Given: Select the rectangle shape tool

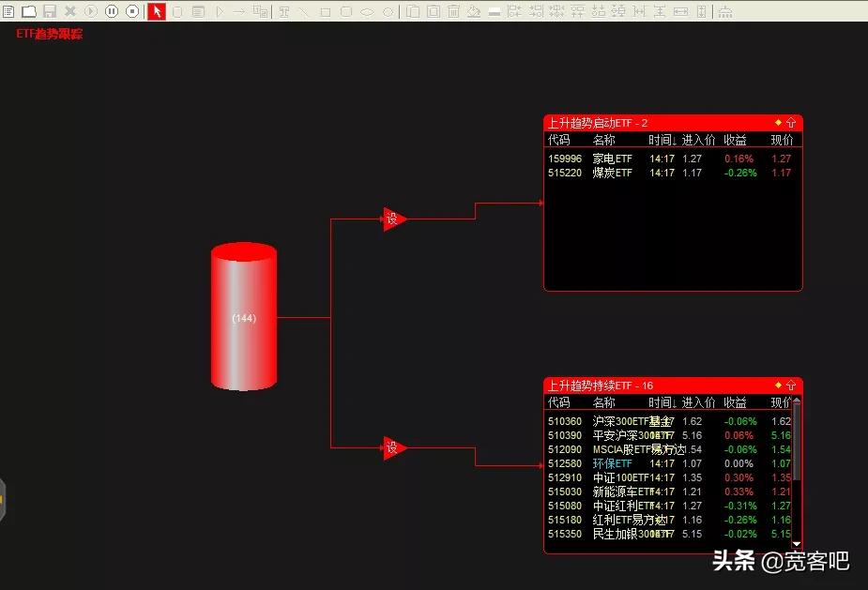Looking at the screenshot, I should tap(325, 11).
